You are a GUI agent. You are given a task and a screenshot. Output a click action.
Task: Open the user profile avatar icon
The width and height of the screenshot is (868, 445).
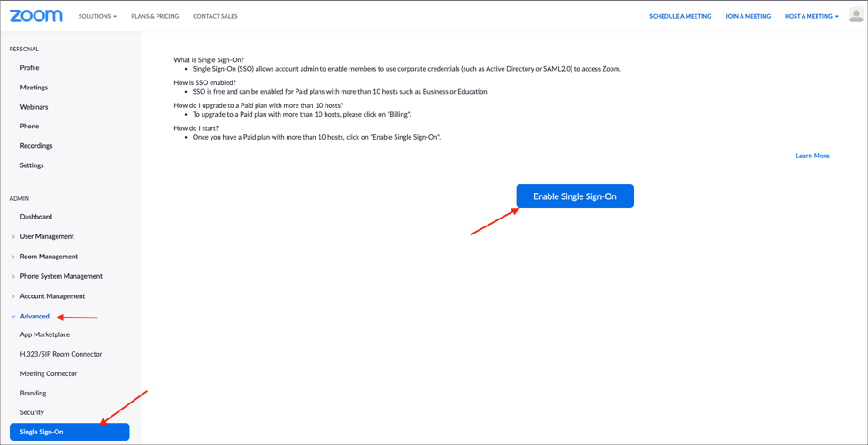(856, 15)
